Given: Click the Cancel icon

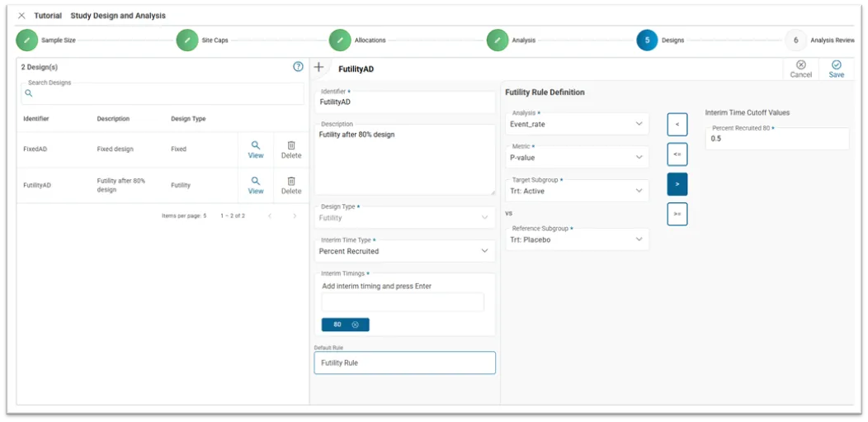Looking at the screenshot, I should 800,66.
